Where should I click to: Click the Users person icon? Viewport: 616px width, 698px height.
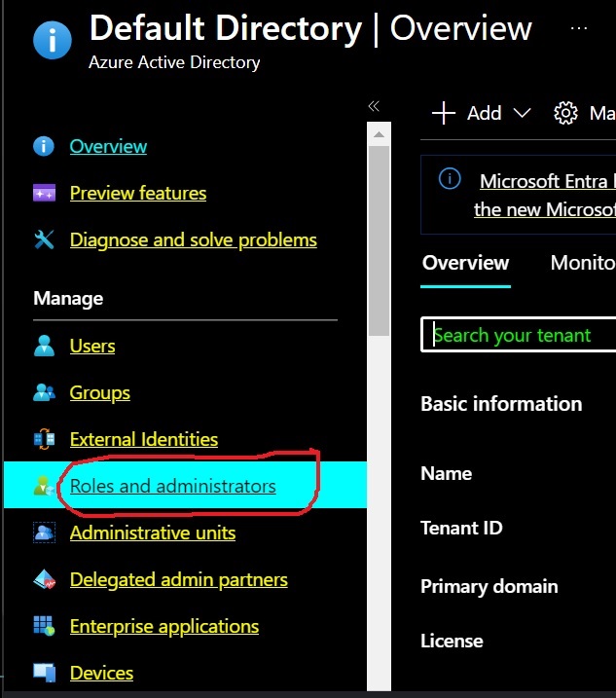(x=44, y=346)
